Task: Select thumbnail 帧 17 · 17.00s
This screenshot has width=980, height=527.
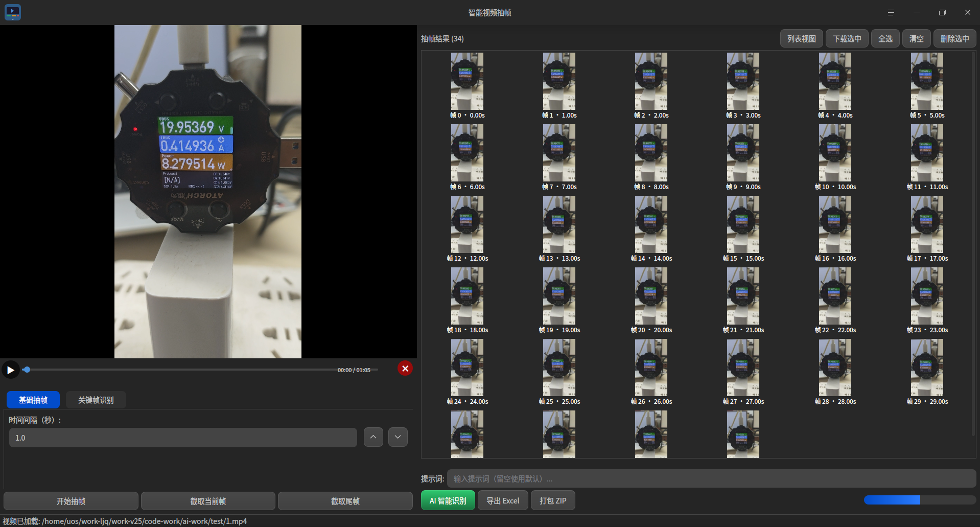Action: (x=927, y=229)
